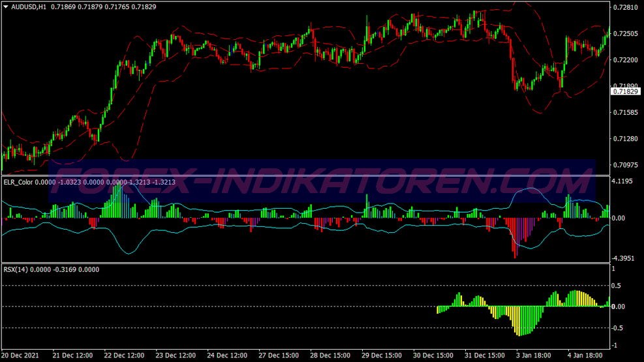This screenshot has width=644, height=362.
Task: Click RSX scale label 0.5
Action: [x=616, y=286]
